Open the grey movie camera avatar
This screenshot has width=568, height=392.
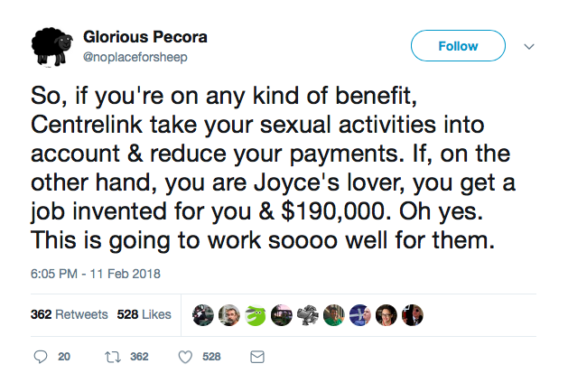point(308,315)
